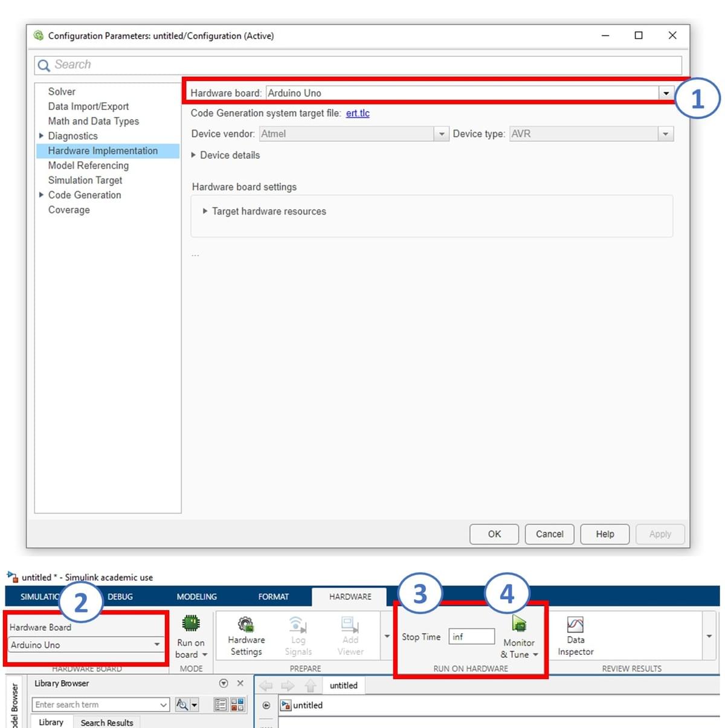Click the Add Viewer icon
Screen dimensions: 725x728
click(350, 624)
